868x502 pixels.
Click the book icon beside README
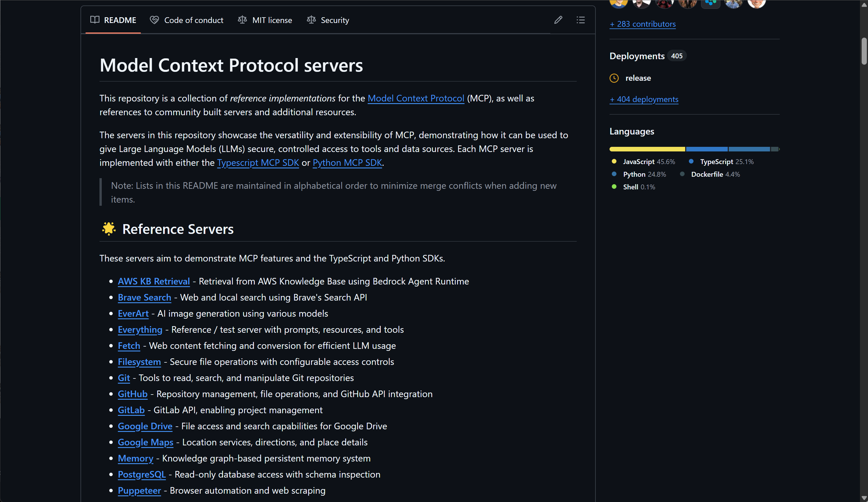[95, 20]
